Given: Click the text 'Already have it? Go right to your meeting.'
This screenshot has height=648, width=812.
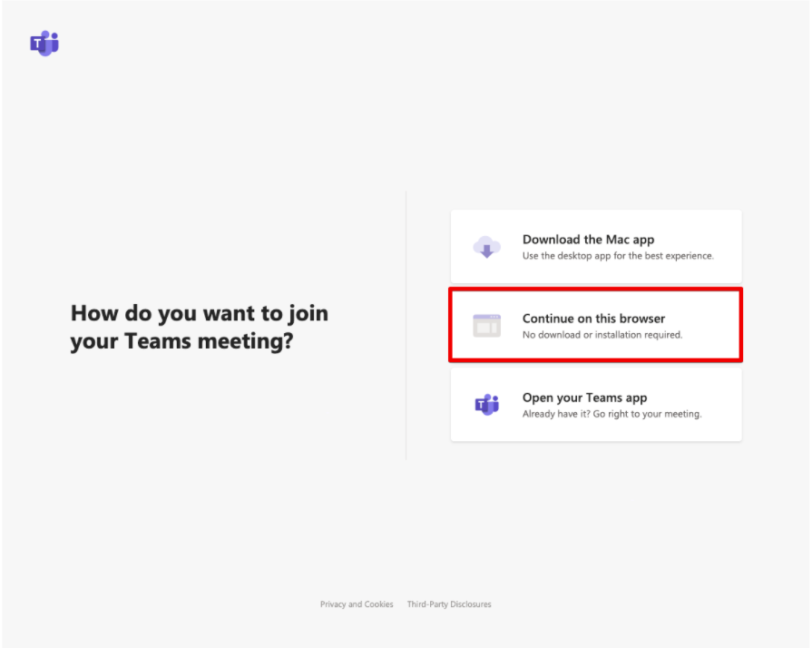Looking at the screenshot, I should coord(611,414).
